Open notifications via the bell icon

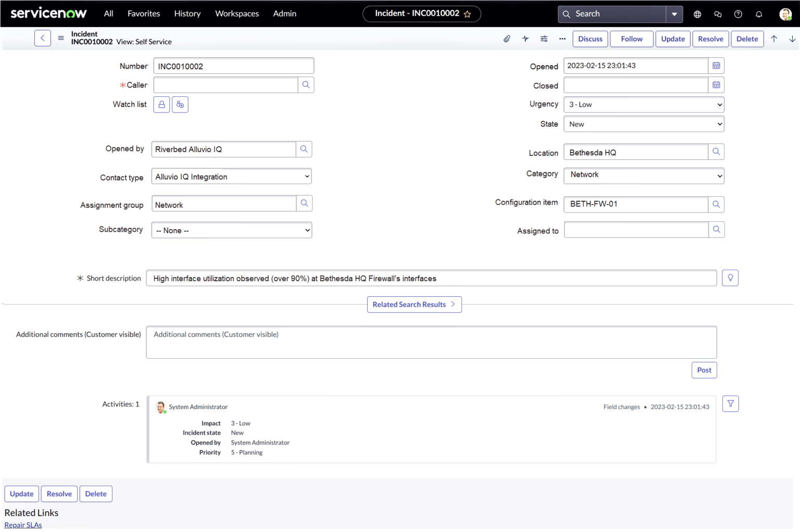pyautogui.click(x=759, y=14)
